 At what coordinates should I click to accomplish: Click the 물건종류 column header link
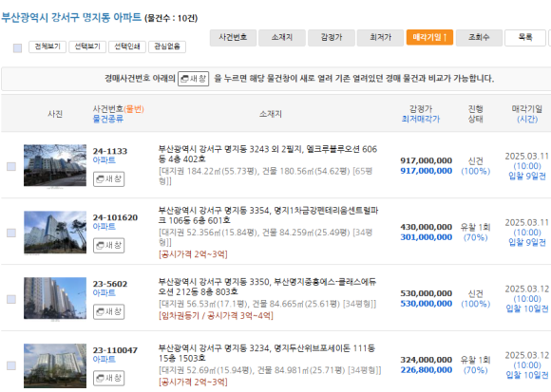pyautogui.click(x=108, y=119)
